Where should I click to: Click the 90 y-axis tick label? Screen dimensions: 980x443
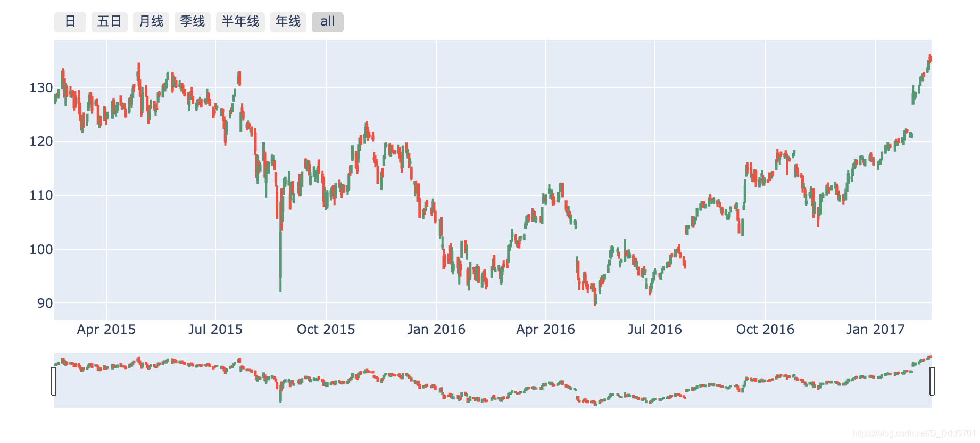point(45,303)
